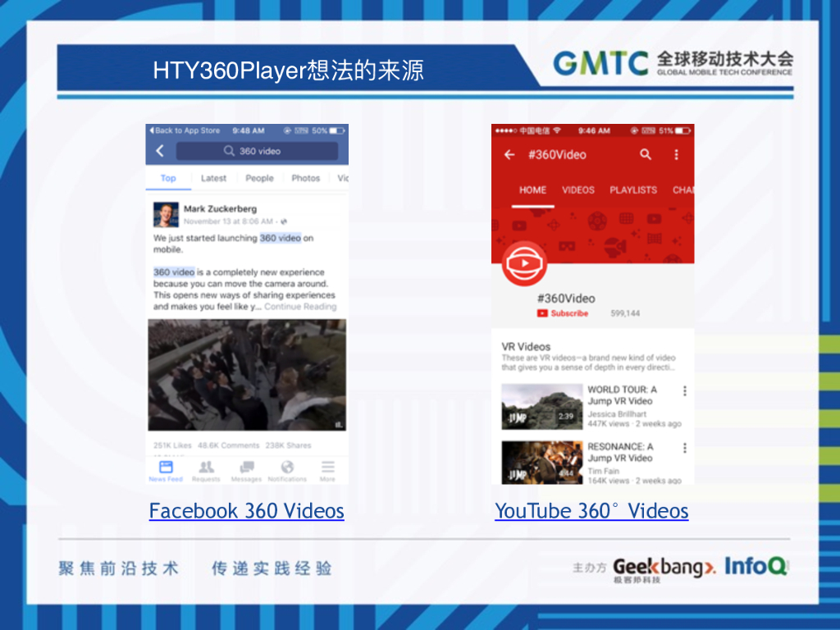Open the YouTube header three-dot menu
The height and width of the screenshot is (630, 840).
click(676, 155)
